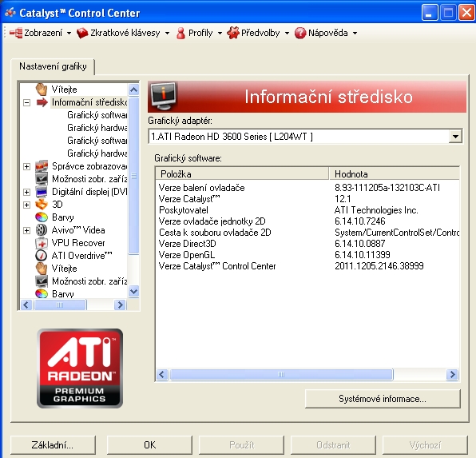This screenshot has width=476, height=458.
Task: Click the Základní... button
Action: click(x=53, y=445)
